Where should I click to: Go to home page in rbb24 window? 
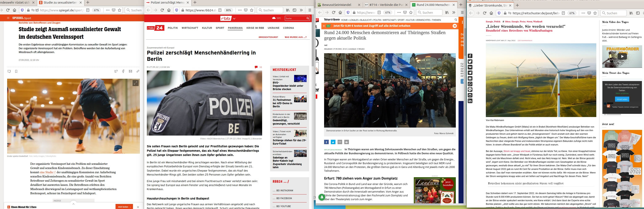click(x=169, y=10)
